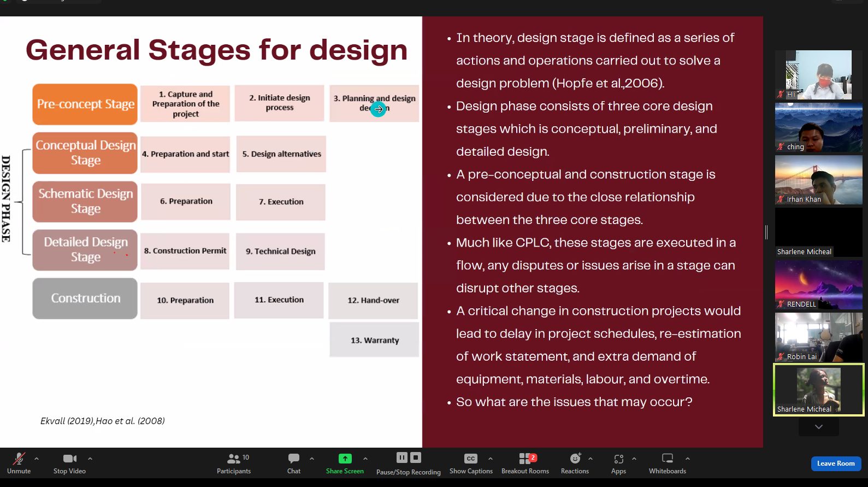Click the Conceptual Design Stage box
Viewport: 868px width, 487px height.
pos(85,152)
